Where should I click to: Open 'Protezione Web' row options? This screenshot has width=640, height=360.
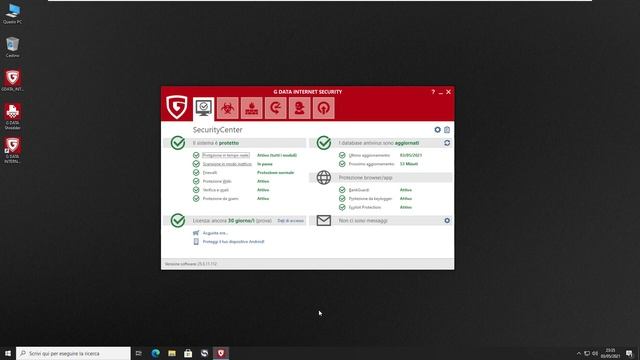click(217, 181)
